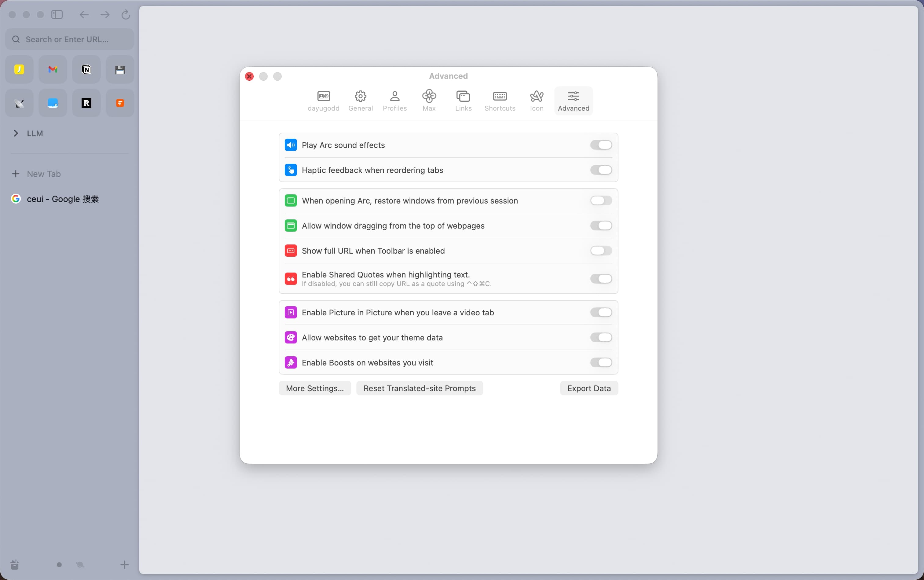This screenshot has height=580, width=924.
Task: Open the Library icon in sidebar footer
Action: pyautogui.click(x=15, y=564)
